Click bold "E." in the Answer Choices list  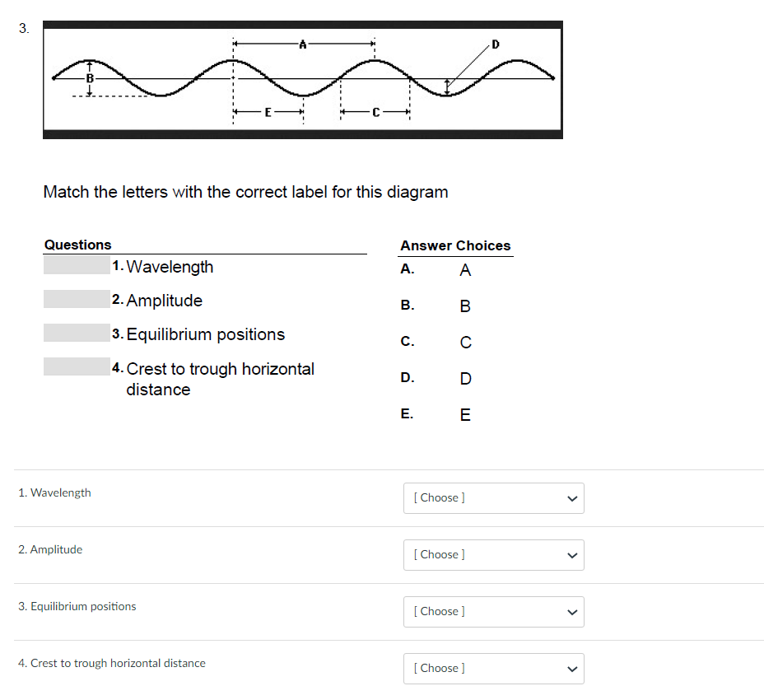[407, 413]
